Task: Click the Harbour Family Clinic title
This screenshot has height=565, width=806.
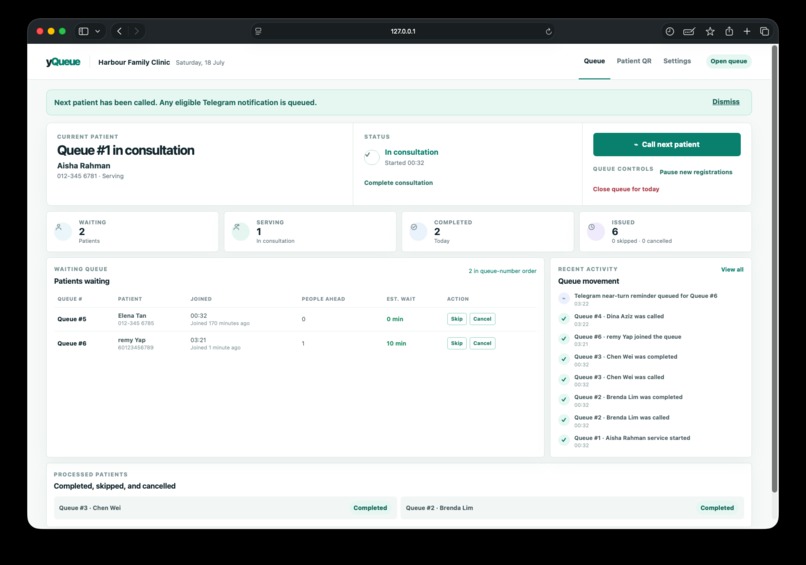Action: pos(134,62)
